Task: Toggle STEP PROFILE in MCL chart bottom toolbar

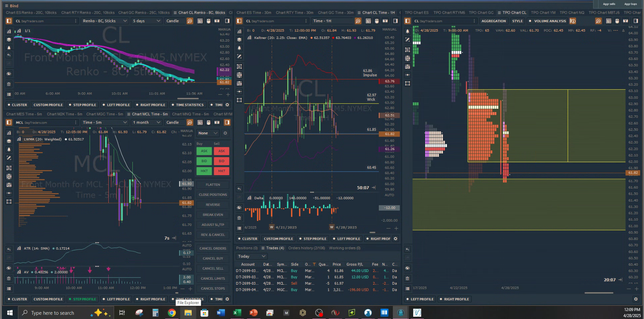Action: coord(82,299)
